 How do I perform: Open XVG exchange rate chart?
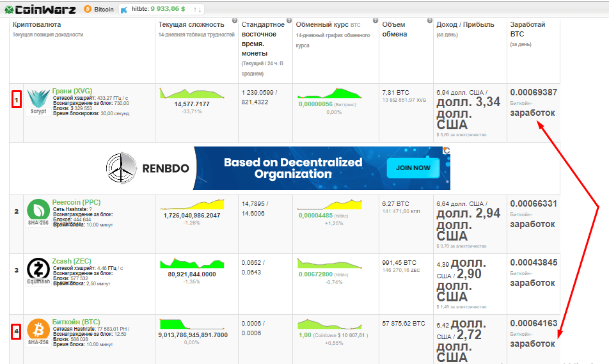(x=329, y=93)
